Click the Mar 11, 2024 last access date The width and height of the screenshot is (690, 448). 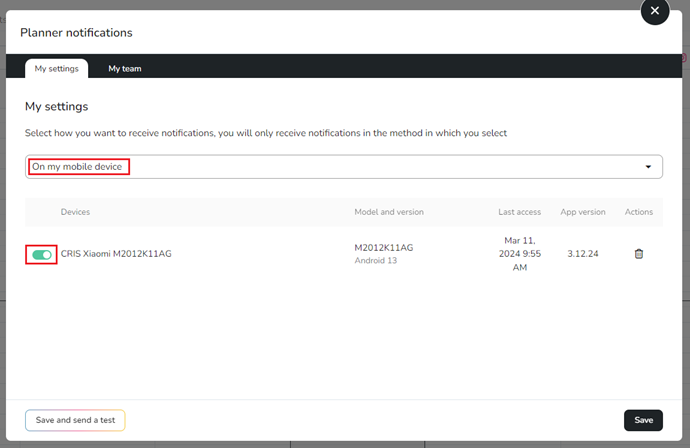[x=519, y=254]
